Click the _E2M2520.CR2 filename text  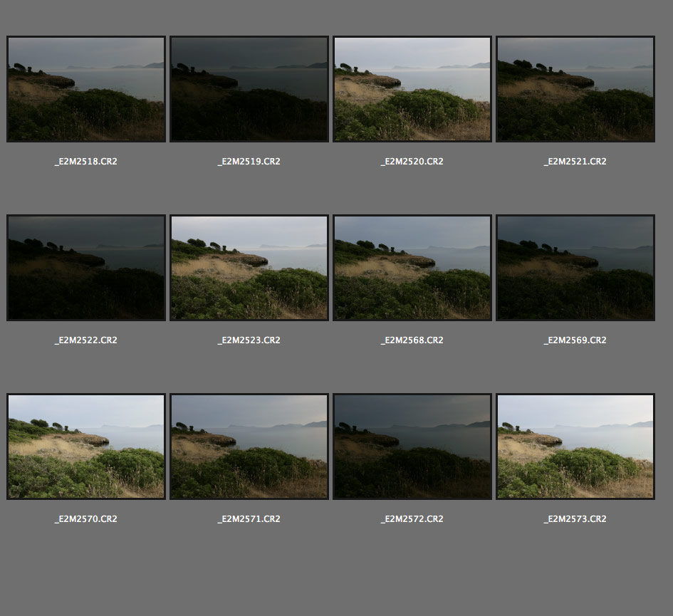[412, 162]
